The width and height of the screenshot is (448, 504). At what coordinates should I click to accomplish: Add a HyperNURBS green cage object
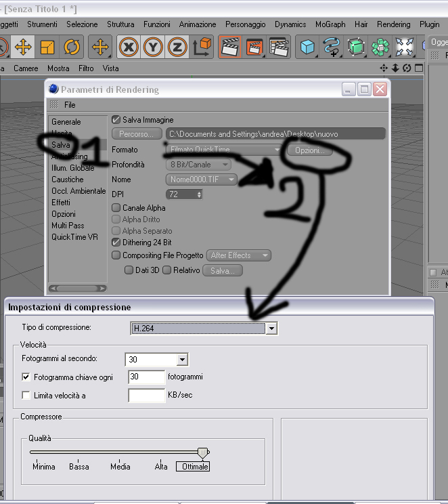tap(356, 47)
